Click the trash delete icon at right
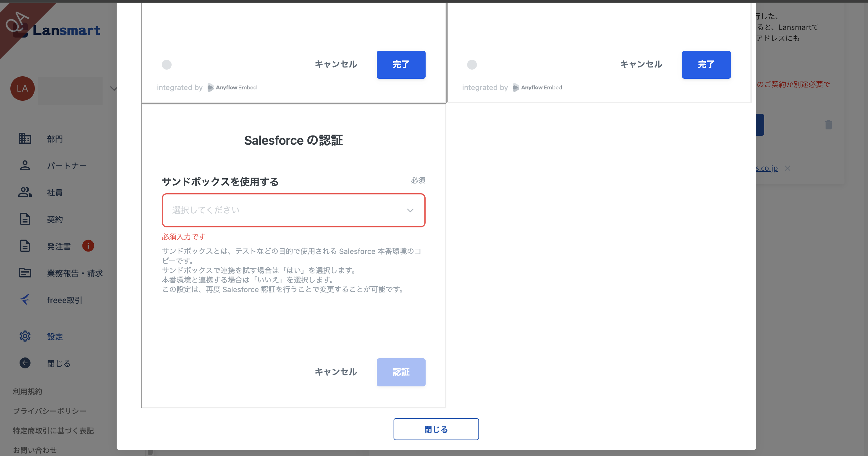Image resolution: width=868 pixels, height=456 pixels. pos(828,125)
